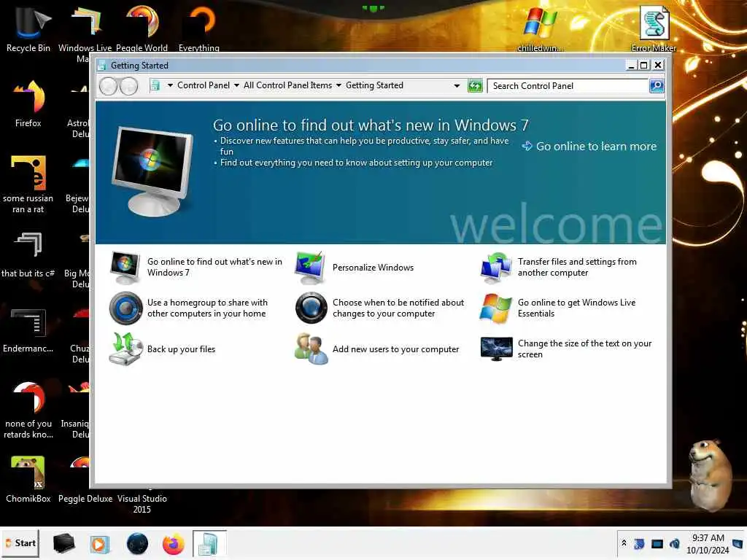Viewport: 747px width, 560px height.
Task: Click the homegroup sharing icon
Action: [125, 308]
